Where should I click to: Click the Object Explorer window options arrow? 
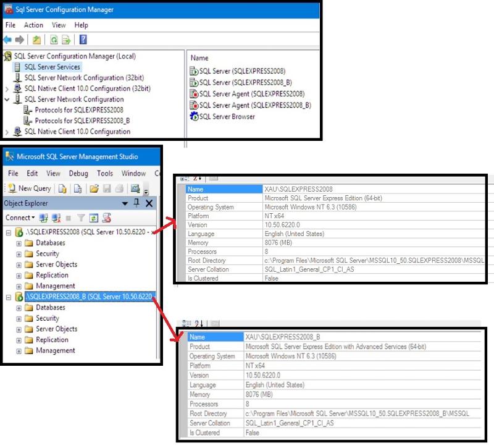pyautogui.click(x=125, y=204)
